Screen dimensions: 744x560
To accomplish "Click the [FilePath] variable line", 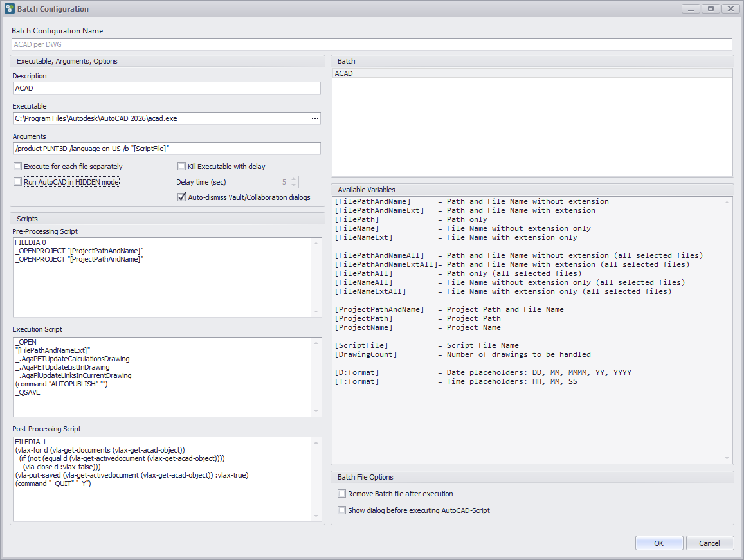I will click(x=411, y=219).
